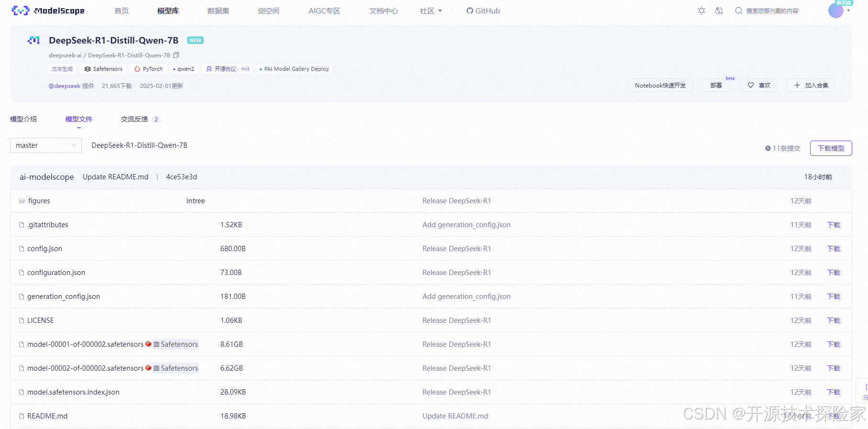Screen dimensions: 868x429
Task: Download model-00001-of-000002.safetensors
Action: pos(834,344)
